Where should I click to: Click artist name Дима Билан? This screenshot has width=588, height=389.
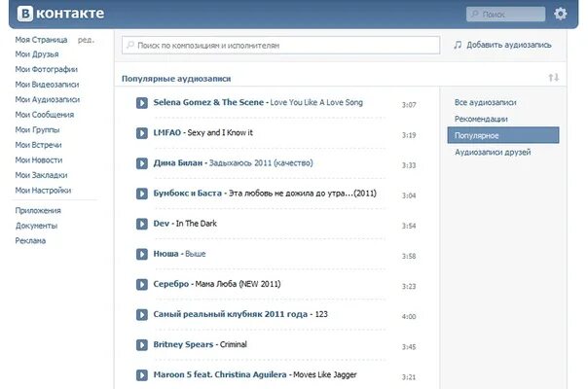tap(178, 163)
